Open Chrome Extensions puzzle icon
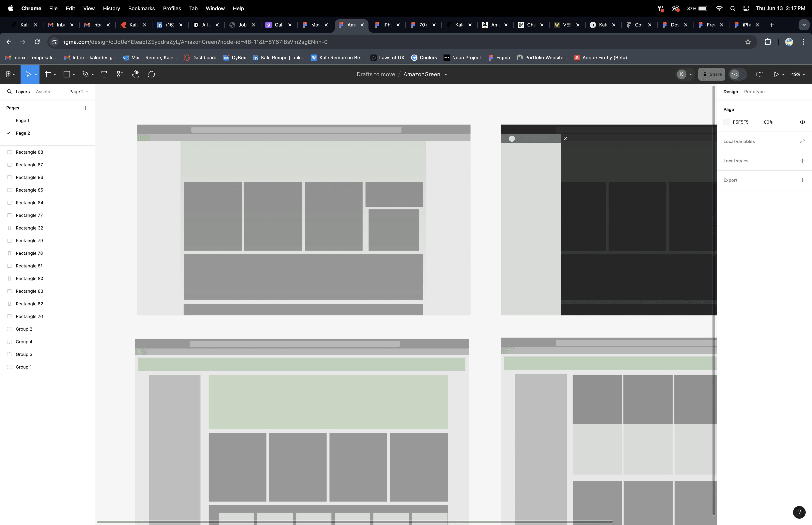The height and width of the screenshot is (525, 812). (x=768, y=42)
